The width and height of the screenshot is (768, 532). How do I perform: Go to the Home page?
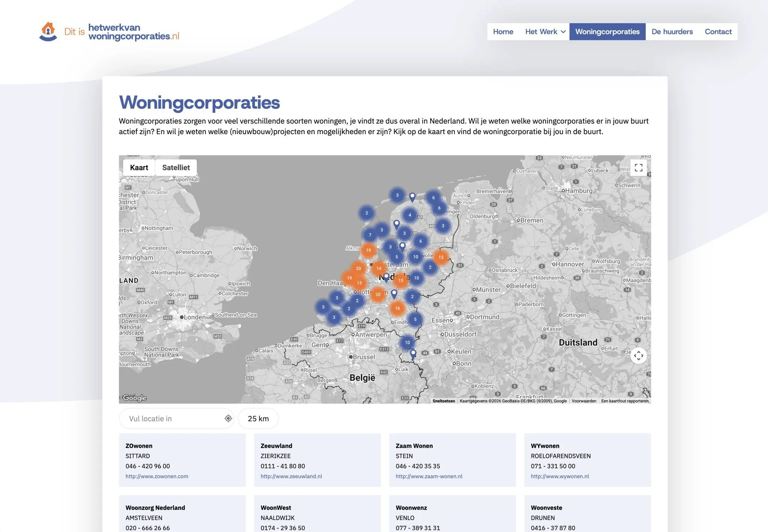click(503, 31)
